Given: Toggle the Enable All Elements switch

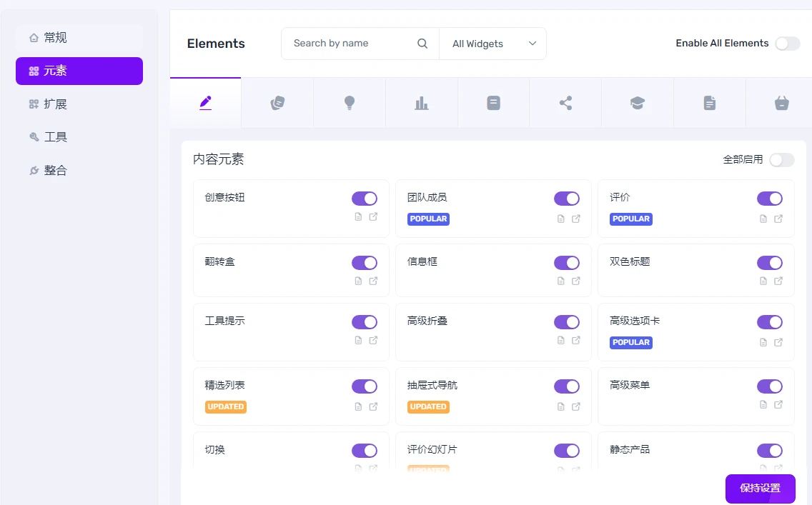Looking at the screenshot, I should (x=787, y=44).
